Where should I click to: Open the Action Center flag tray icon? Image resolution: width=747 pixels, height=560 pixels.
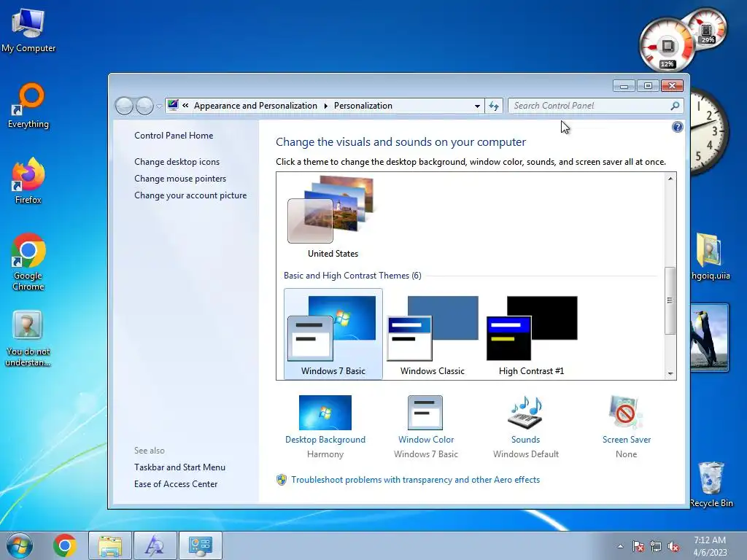[x=638, y=546]
